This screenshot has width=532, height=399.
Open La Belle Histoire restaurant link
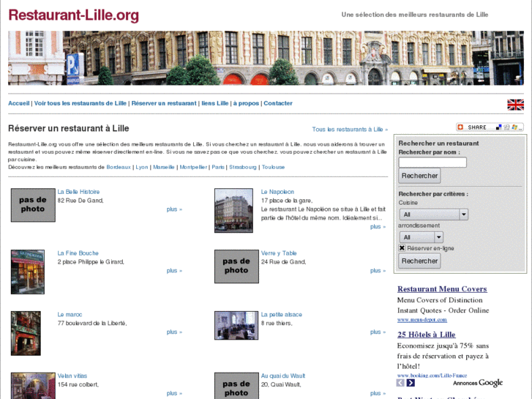pyautogui.click(x=78, y=192)
